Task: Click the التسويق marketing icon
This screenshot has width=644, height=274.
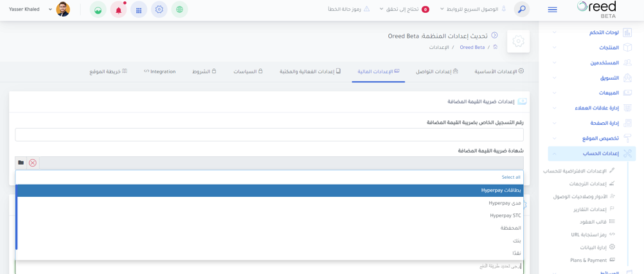Action: pos(627,78)
